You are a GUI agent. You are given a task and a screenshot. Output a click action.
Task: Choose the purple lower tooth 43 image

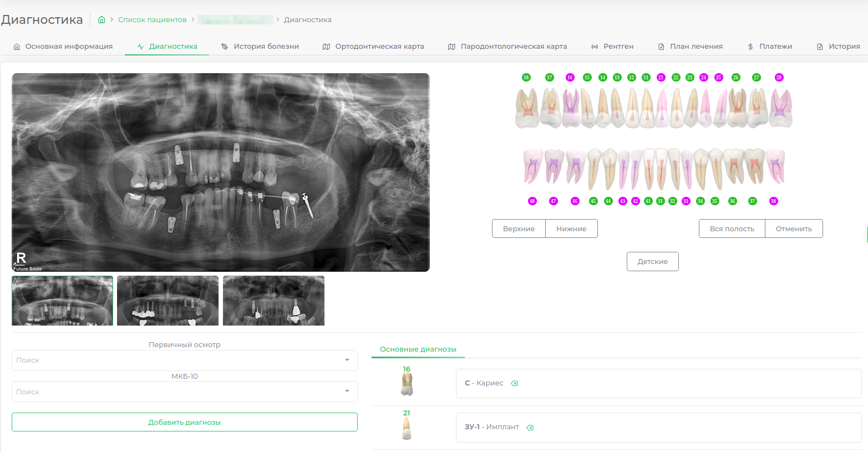point(624,169)
